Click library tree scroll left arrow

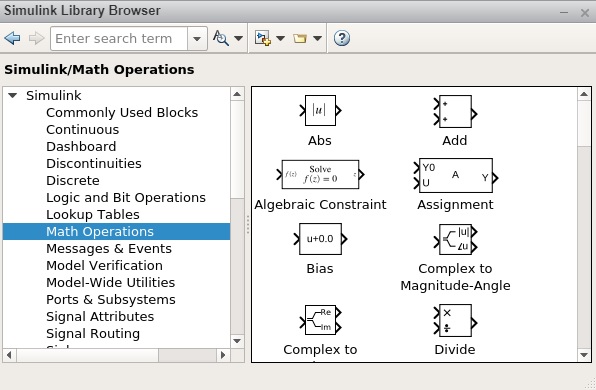click(x=9, y=355)
